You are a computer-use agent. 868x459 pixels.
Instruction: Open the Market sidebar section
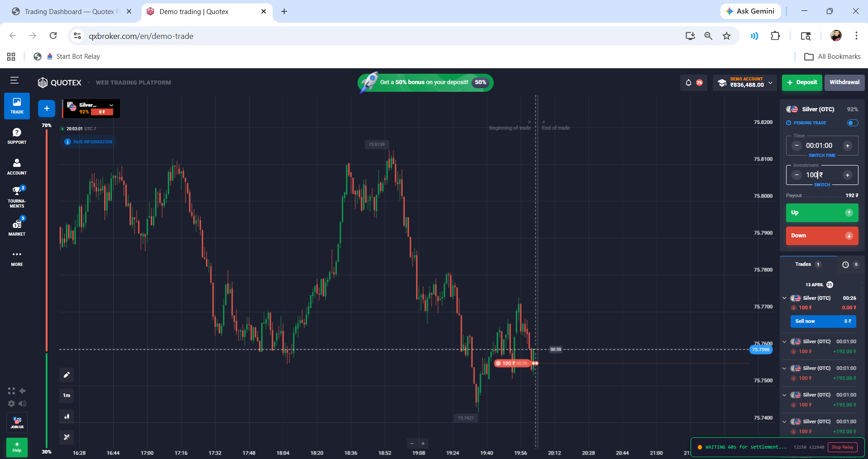coord(17,227)
